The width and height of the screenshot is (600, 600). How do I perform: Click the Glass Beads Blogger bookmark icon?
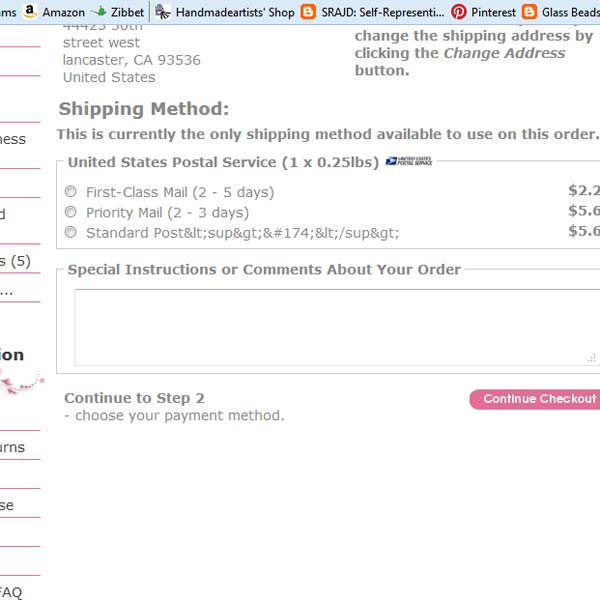click(529, 12)
